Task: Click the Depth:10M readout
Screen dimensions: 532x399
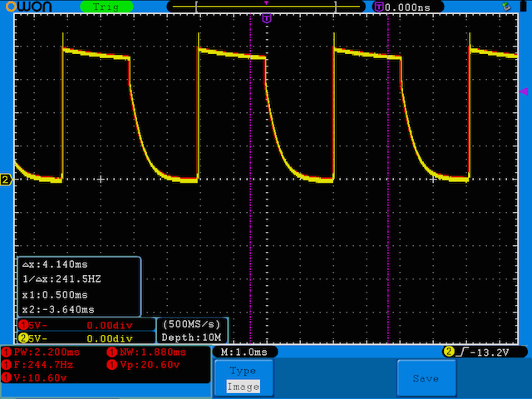Action: point(192,337)
